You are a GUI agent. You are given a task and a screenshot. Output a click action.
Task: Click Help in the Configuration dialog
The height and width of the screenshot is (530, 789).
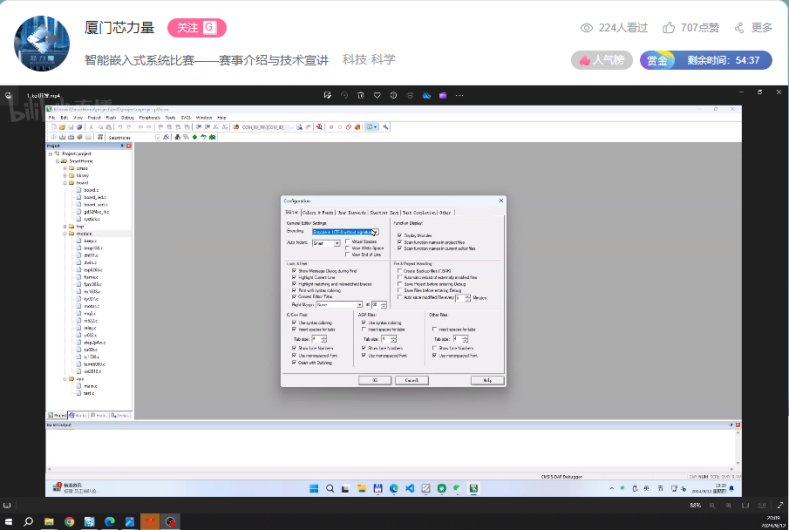coord(488,381)
